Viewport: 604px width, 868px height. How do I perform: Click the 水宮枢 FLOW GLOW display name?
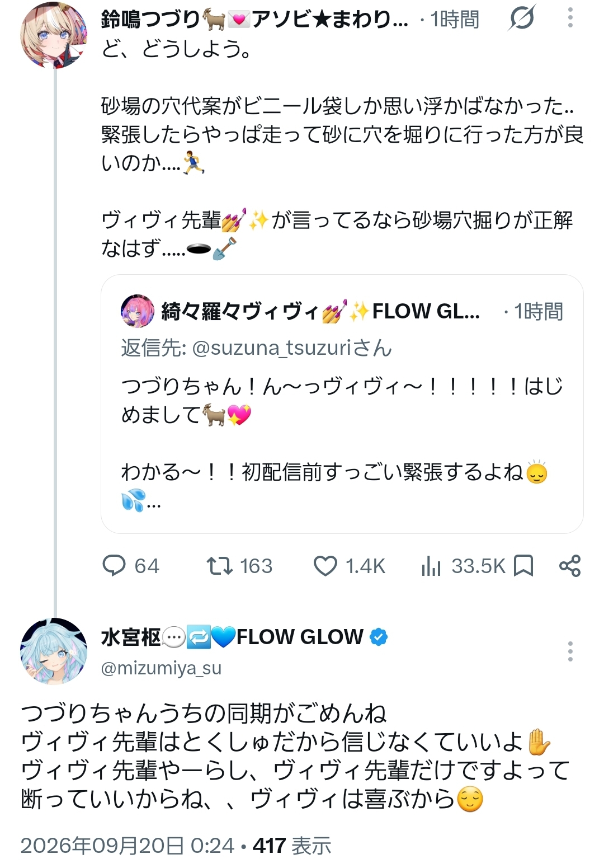click(x=232, y=637)
